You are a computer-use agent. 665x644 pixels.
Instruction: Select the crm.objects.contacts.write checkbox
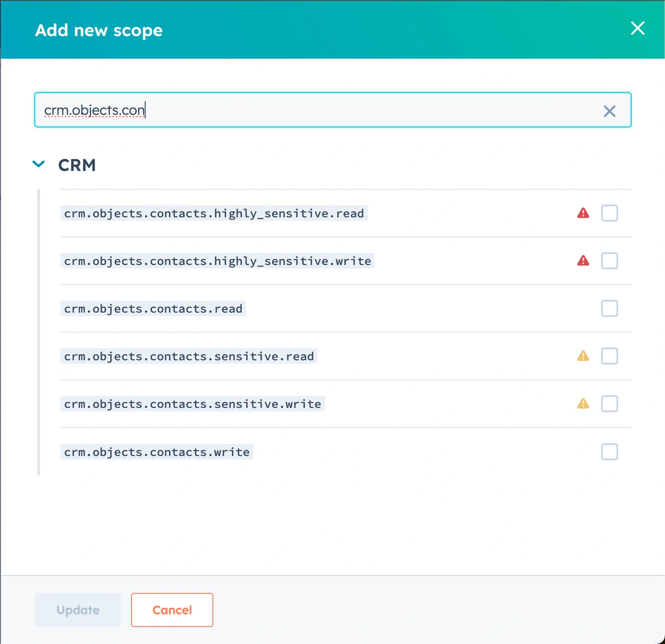click(x=610, y=452)
